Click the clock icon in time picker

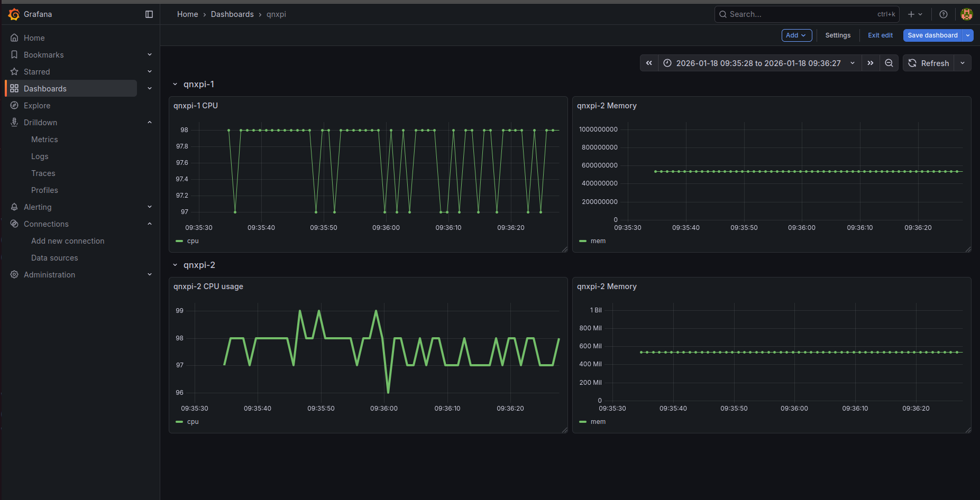667,63
